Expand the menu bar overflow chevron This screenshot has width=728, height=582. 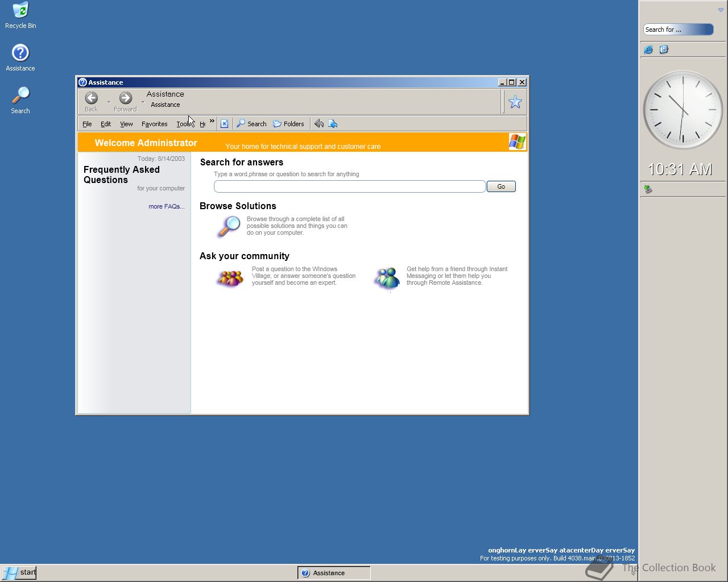point(212,121)
